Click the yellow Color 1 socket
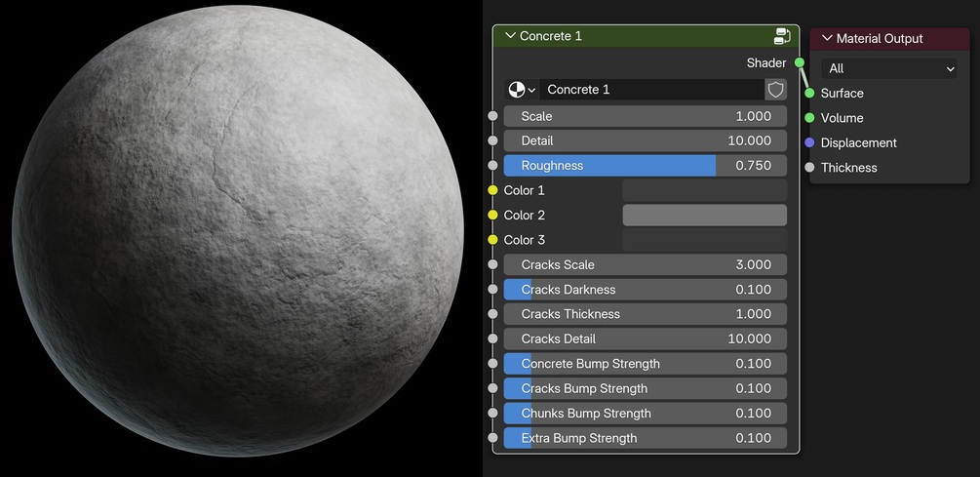This screenshot has width=980, height=477. coord(492,190)
